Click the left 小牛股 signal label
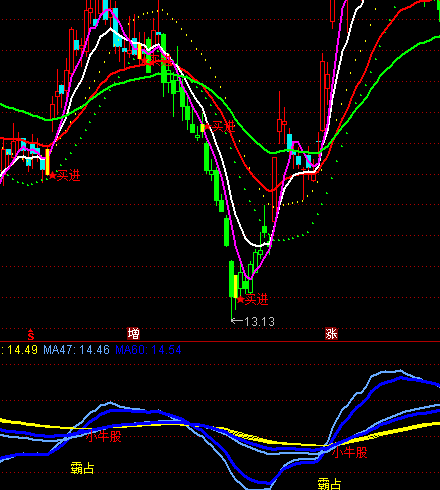Image resolution: width=440 pixels, height=490 pixels. coord(104,436)
